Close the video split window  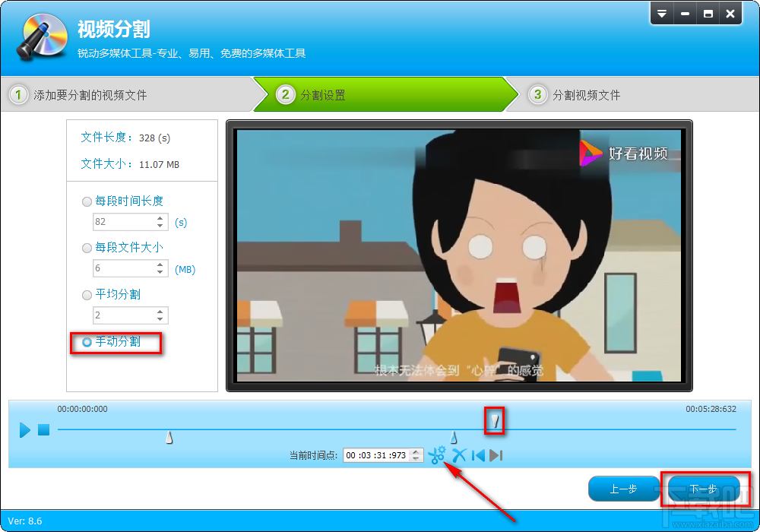point(730,14)
